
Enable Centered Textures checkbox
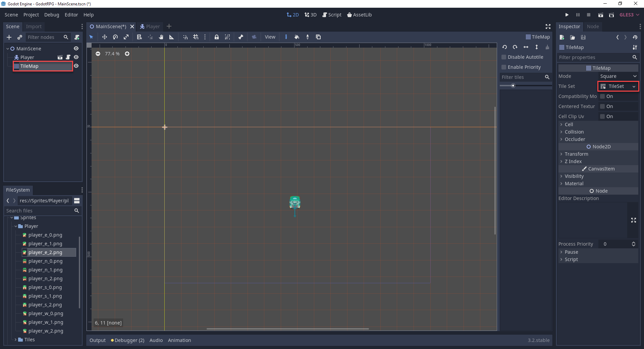point(602,106)
